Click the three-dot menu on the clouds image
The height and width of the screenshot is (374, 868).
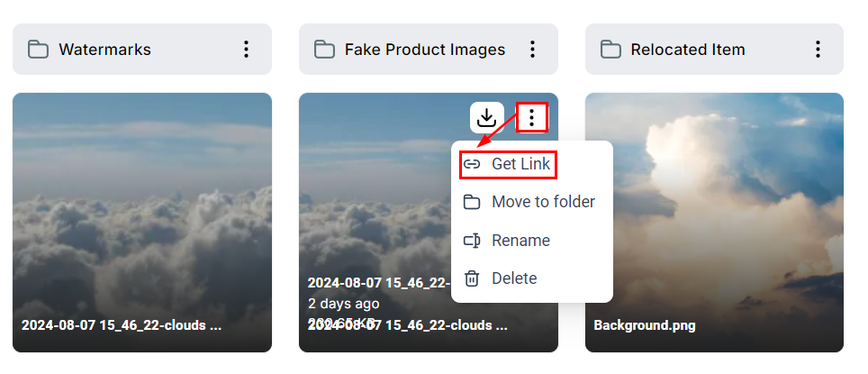pos(532,117)
